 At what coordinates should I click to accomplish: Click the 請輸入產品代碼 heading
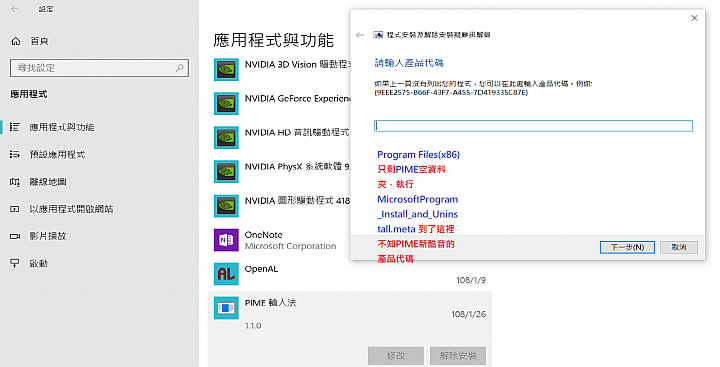pyautogui.click(x=409, y=63)
